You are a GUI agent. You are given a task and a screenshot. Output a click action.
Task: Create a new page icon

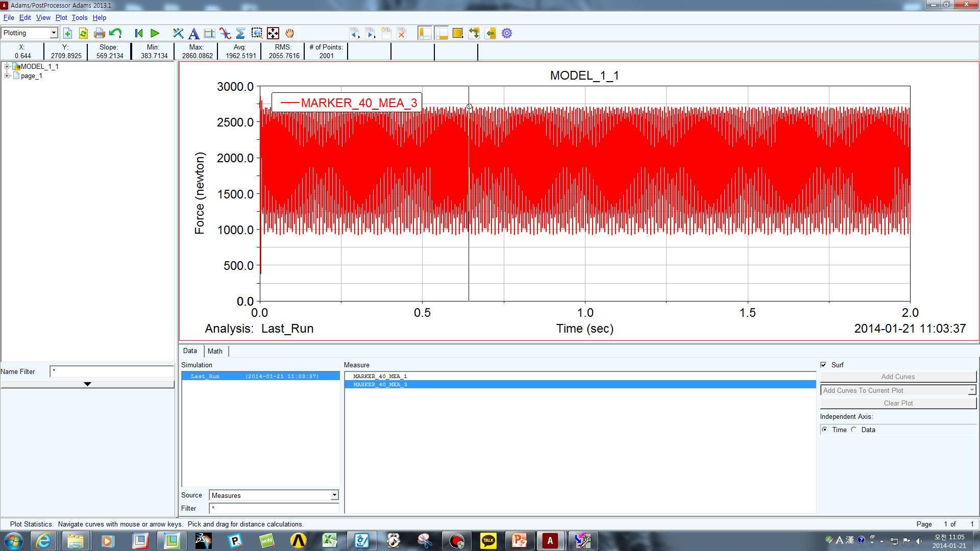point(386,33)
